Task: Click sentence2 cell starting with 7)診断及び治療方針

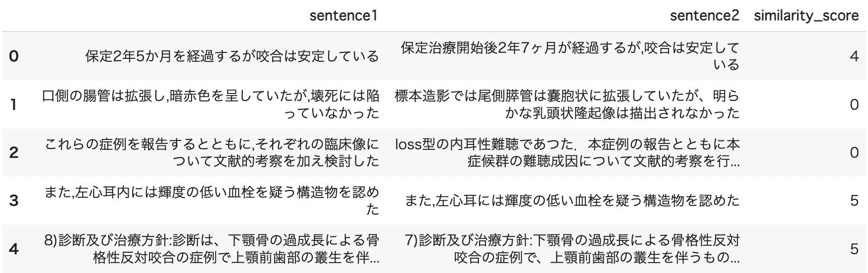Action: 572,249
